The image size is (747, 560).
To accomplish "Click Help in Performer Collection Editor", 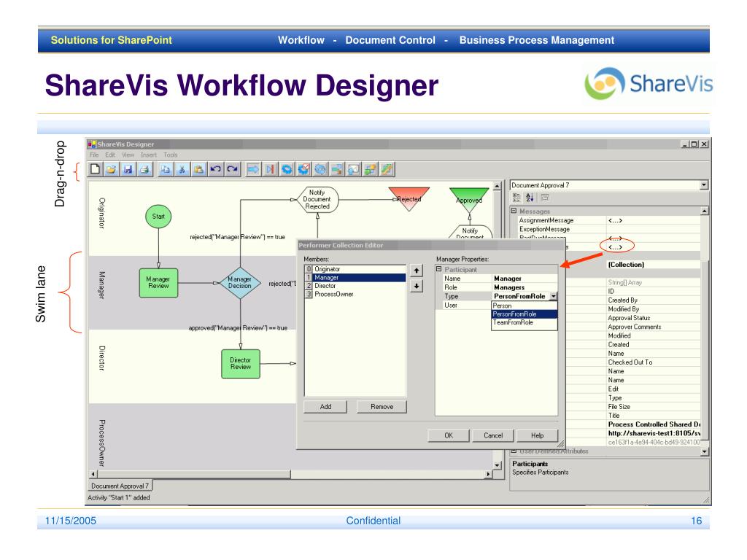I will click(538, 435).
